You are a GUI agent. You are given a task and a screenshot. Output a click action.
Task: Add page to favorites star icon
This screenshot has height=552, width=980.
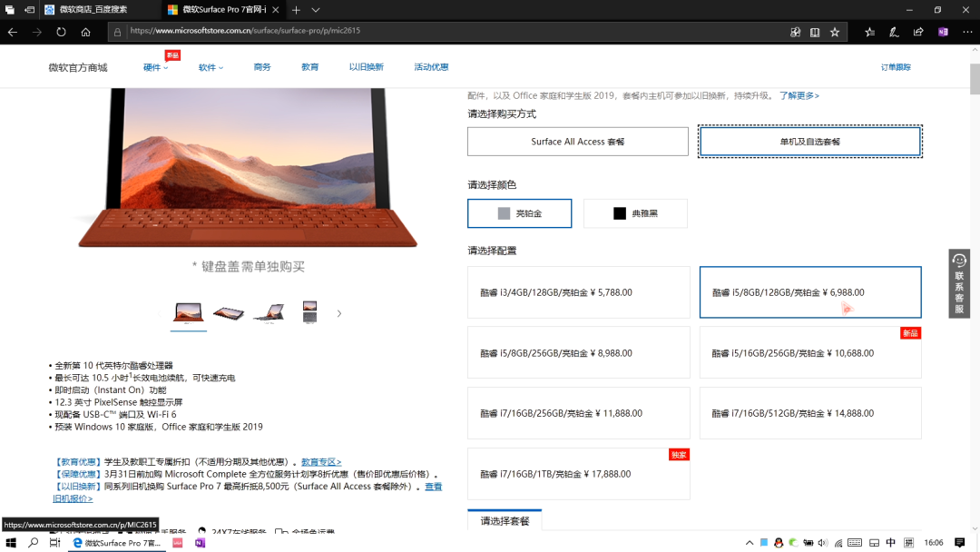click(x=835, y=32)
